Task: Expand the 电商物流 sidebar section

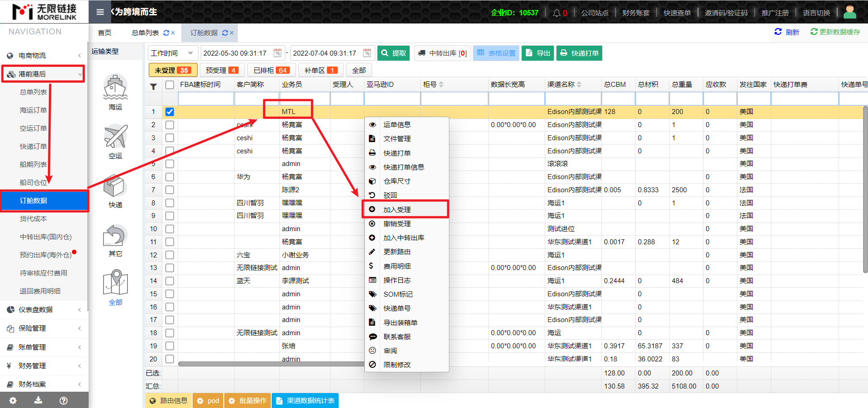Action: [44, 56]
